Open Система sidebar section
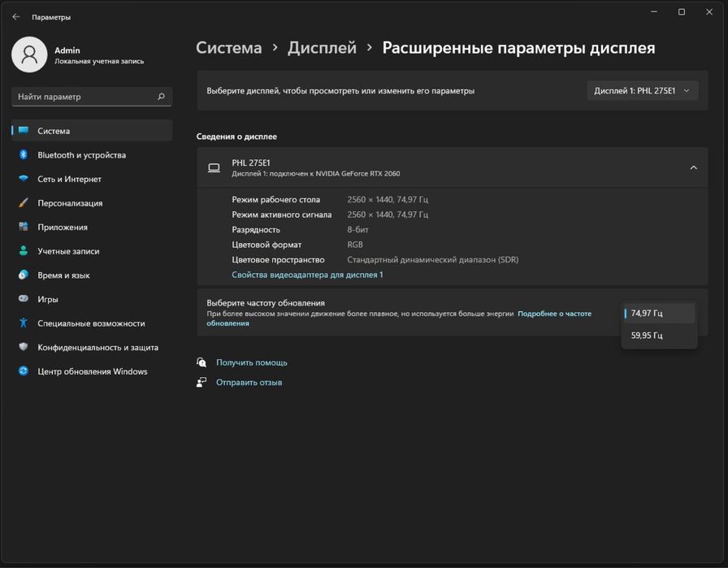This screenshot has height=568, width=728. click(92, 131)
